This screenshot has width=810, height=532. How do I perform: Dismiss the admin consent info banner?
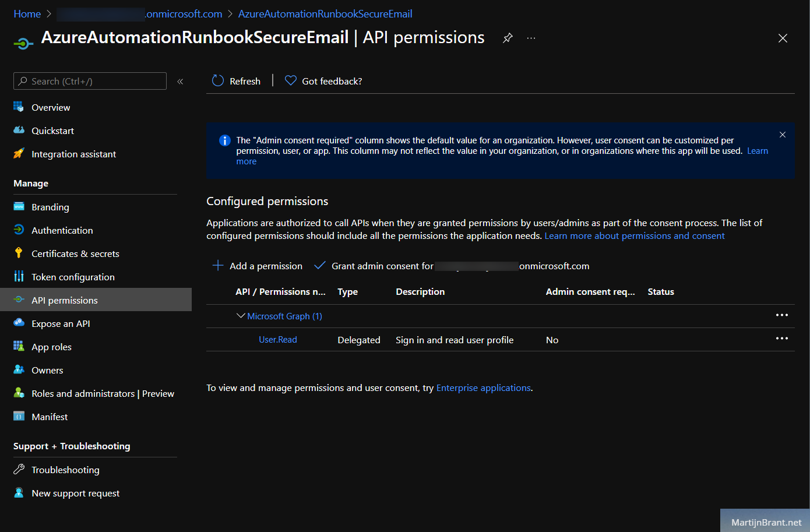click(x=783, y=135)
